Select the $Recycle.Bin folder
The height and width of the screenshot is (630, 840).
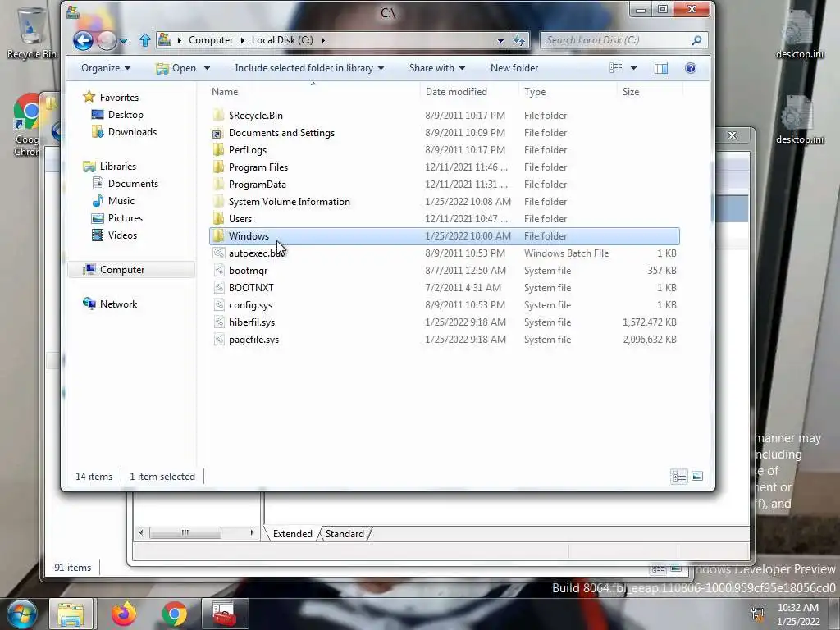[256, 115]
